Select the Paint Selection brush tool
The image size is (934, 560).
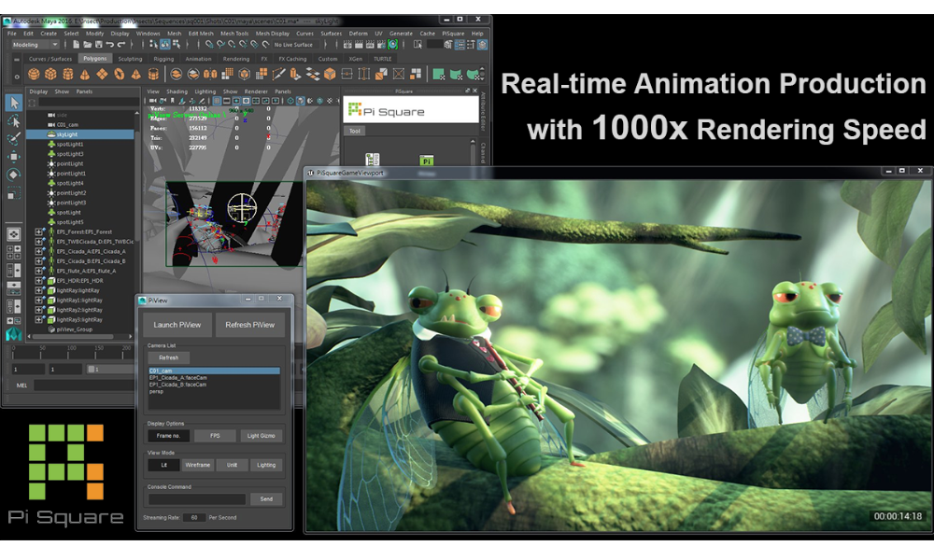[x=13, y=138]
